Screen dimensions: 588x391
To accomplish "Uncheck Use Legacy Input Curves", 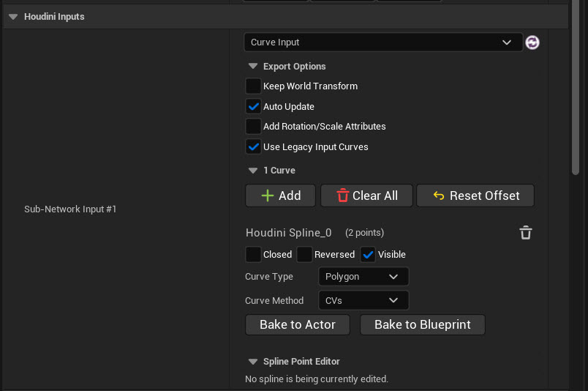I will click(x=253, y=146).
